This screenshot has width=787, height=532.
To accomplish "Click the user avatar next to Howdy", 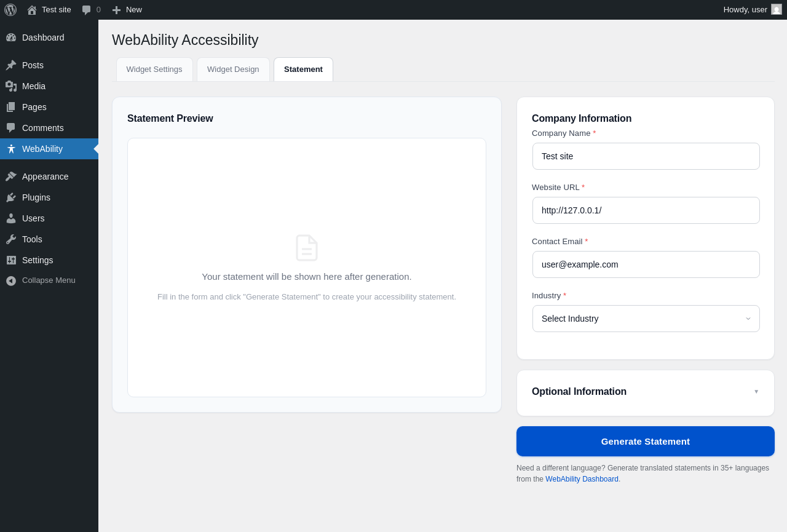I will [x=777, y=9].
